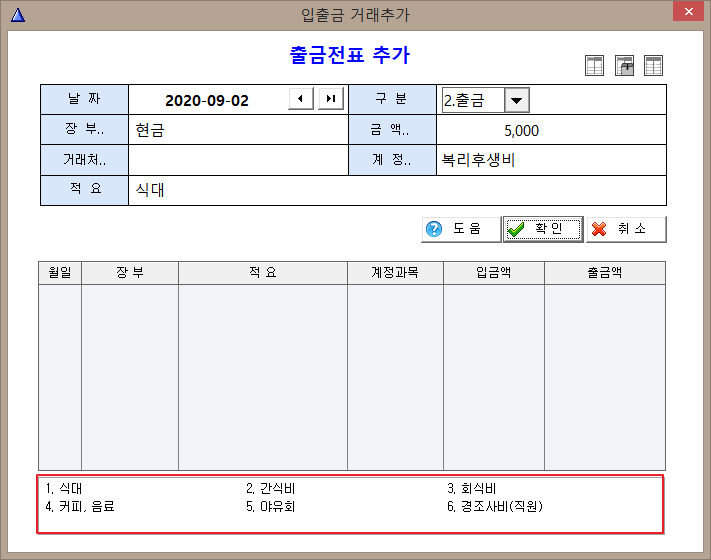Cancel with the 취소 button

[x=626, y=229]
